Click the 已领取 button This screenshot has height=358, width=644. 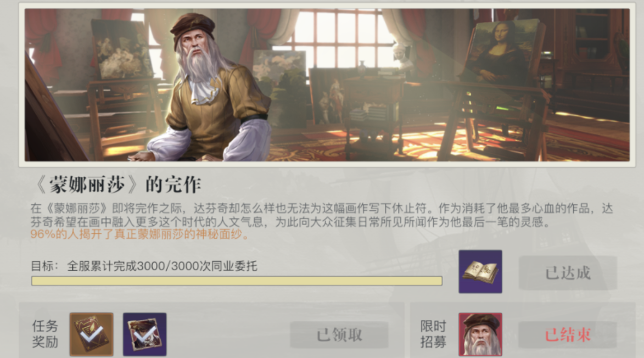click(x=339, y=335)
